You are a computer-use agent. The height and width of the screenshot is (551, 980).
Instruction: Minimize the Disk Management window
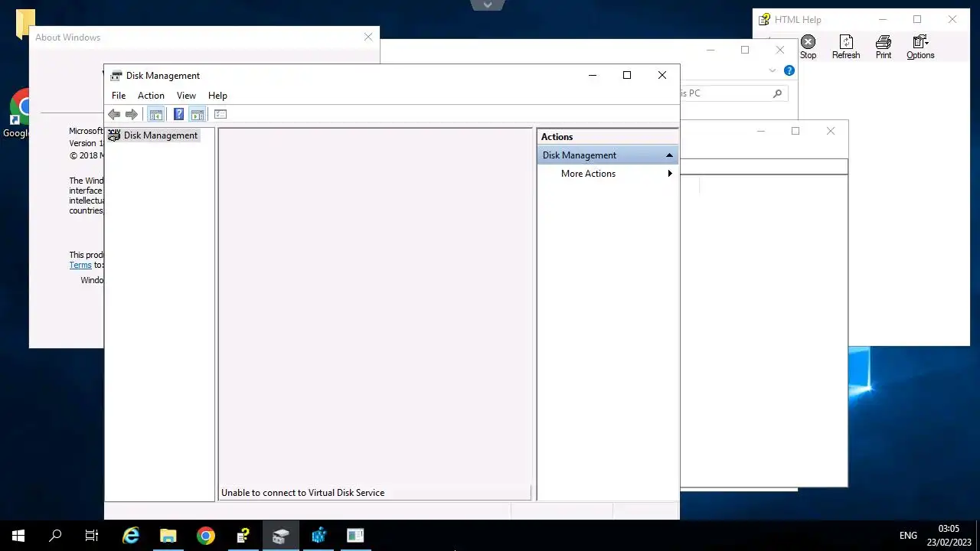coord(593,75)
